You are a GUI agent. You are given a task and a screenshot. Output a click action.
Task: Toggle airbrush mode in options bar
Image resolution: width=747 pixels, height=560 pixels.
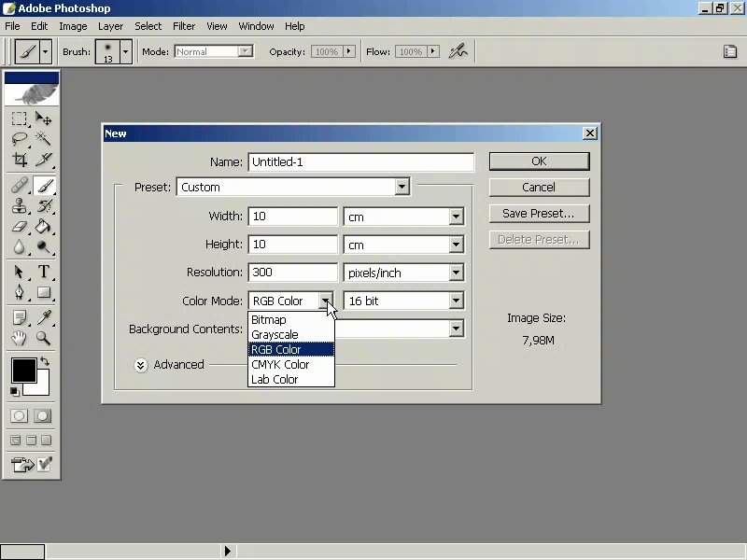pyautogui.click(x=458, y=51)
